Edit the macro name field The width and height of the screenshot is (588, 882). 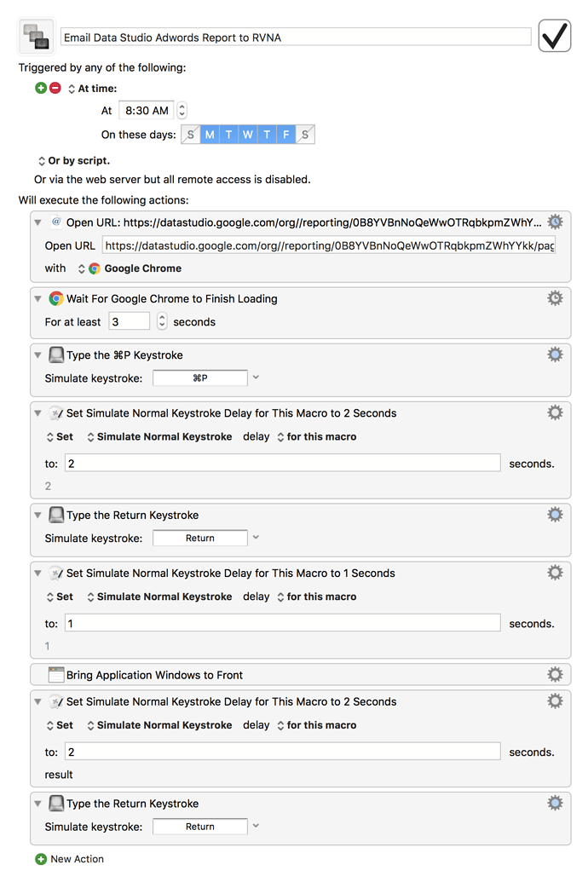coord(296,37)
